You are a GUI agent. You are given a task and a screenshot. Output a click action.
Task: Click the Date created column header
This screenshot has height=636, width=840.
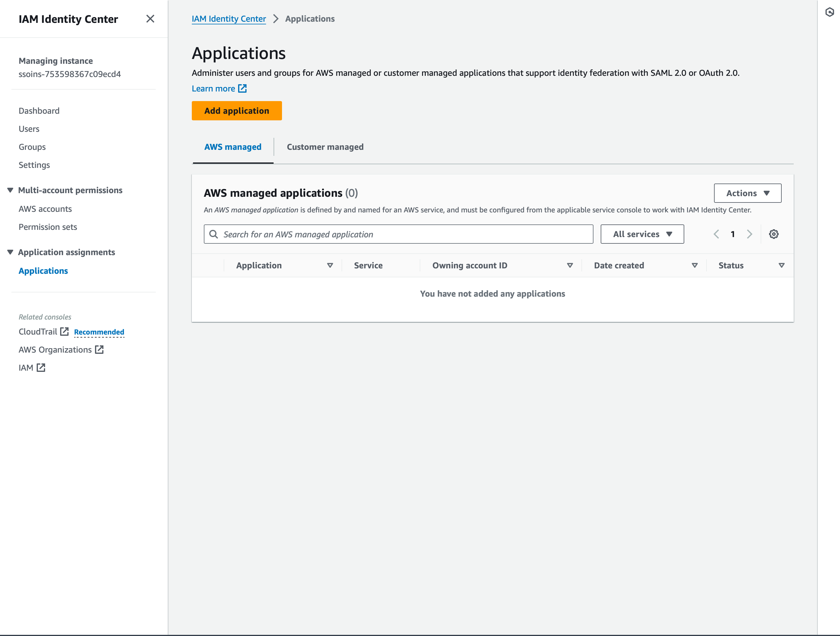pos(619,266)
